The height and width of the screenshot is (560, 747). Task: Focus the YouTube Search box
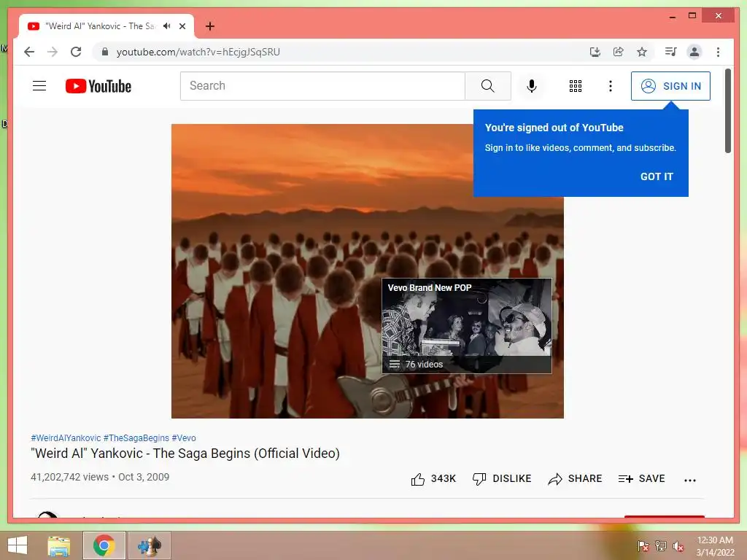pos(322,86)
